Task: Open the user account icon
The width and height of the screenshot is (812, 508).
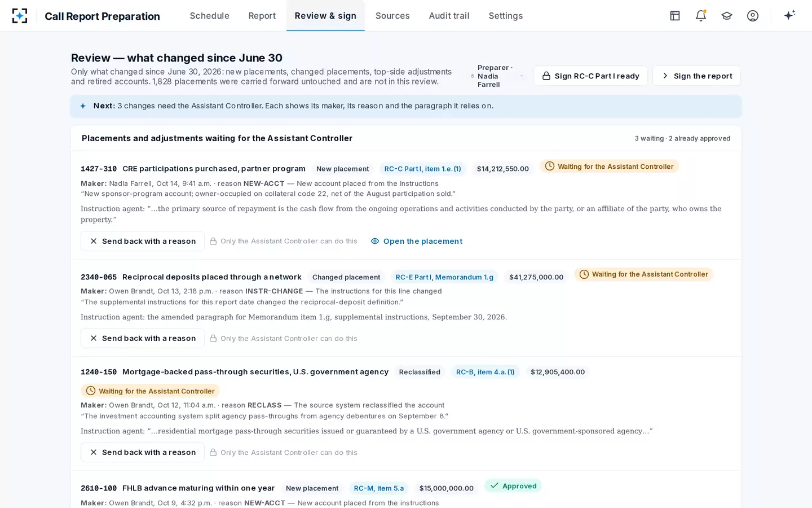Action: pos(753,16)
